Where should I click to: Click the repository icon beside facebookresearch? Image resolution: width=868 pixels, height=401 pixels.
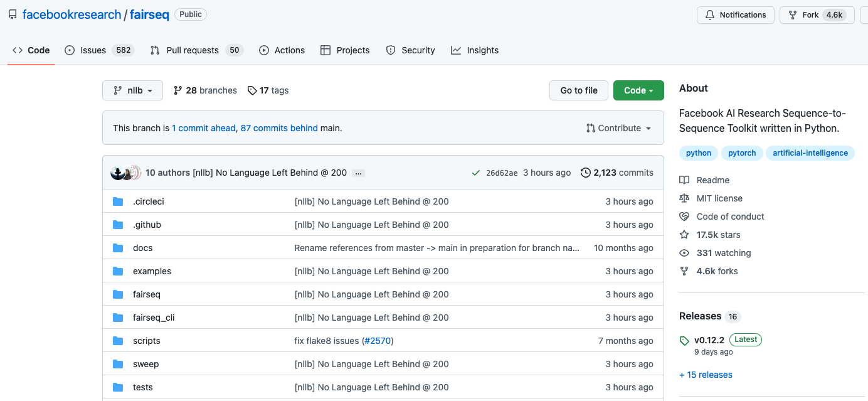(13, 14)
